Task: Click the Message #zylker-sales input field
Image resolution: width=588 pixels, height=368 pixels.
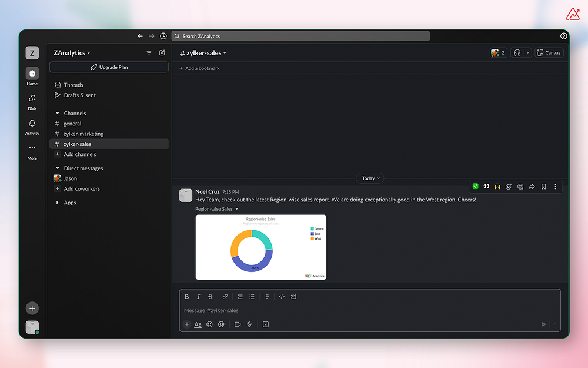Action: [370, 310]
